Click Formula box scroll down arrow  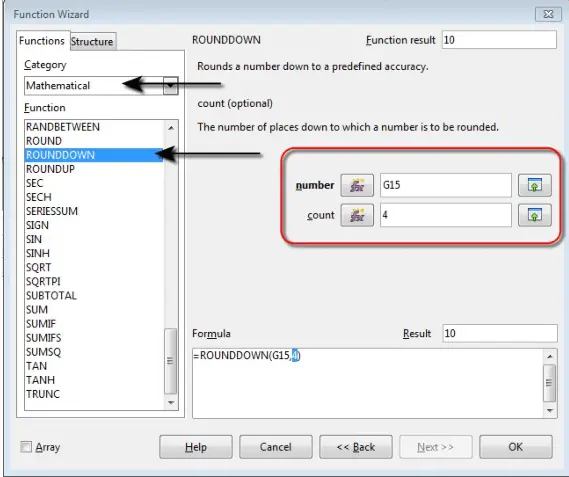(x=550, y=411)
